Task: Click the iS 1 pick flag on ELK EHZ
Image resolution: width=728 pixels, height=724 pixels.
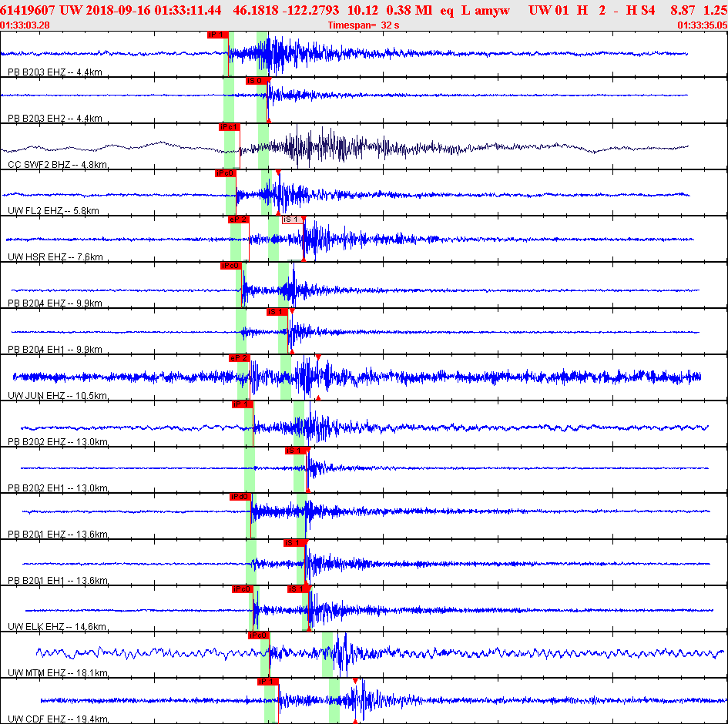Action: pos(298,589)
